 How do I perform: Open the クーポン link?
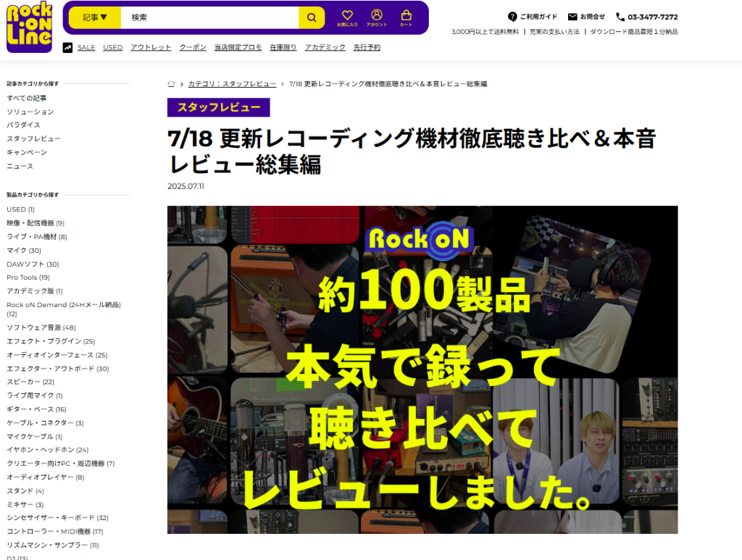click(193, 47)
